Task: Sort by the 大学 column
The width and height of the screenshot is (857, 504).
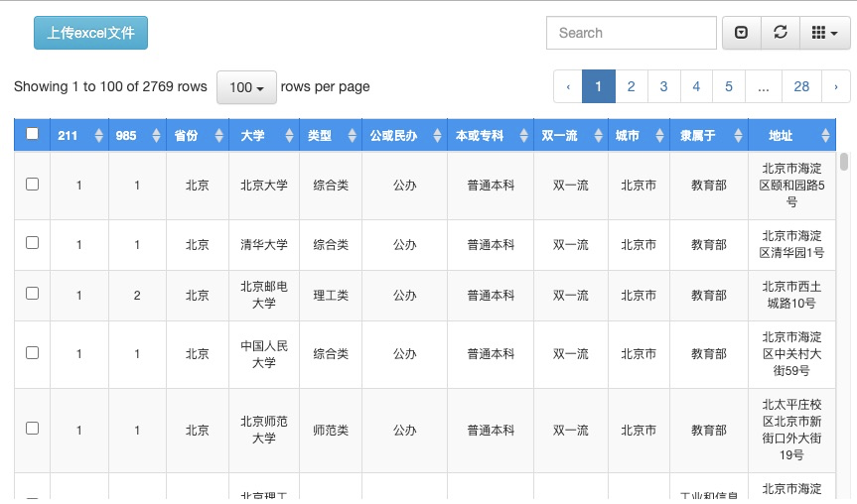Action: click(x=264, y=135)
